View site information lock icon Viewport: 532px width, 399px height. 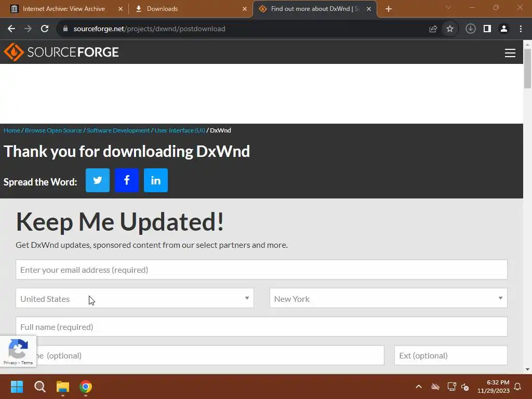click(65, 29)
